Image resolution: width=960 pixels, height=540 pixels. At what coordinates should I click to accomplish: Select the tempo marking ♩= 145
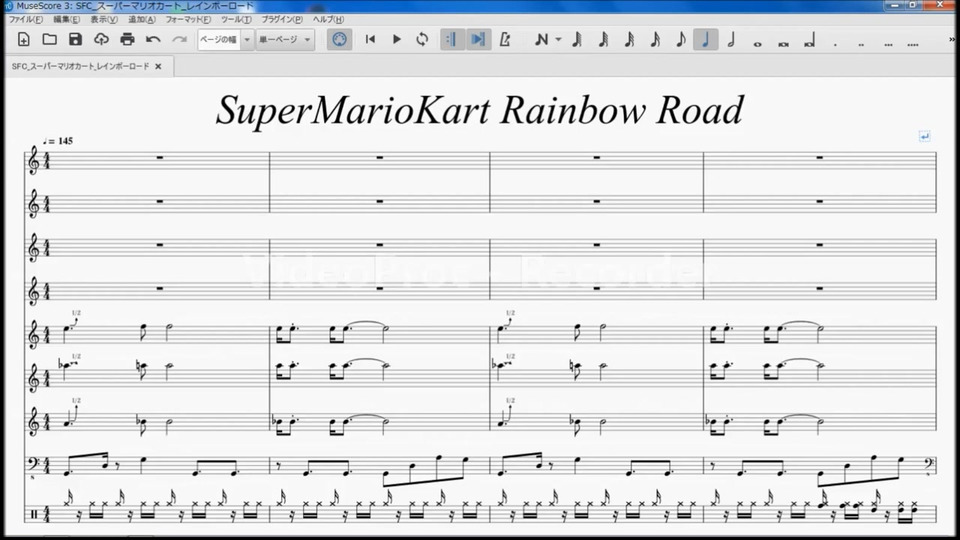[58, 141]
